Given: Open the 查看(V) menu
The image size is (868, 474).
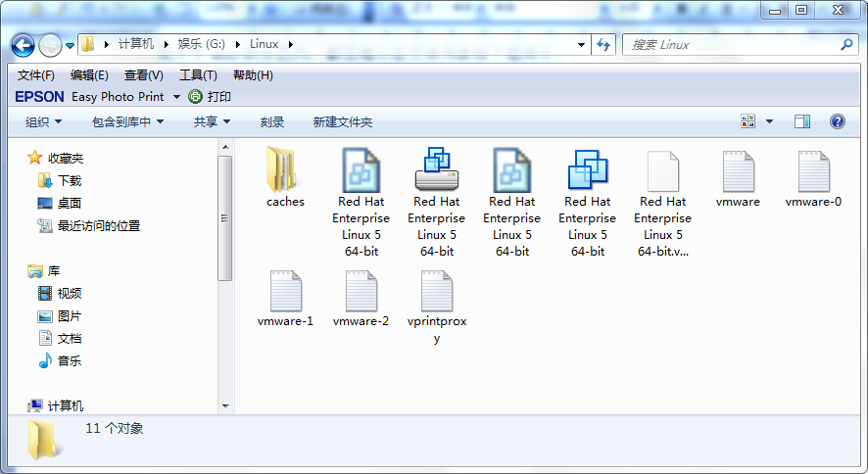Looking at the screenshot, I should (x=143, y=75).
